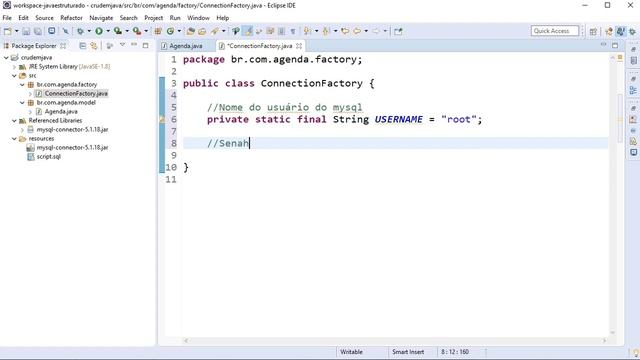The image size is (640, 360).
Task: Click the Save icon in toolbar
Action: (x=26, y=31)
